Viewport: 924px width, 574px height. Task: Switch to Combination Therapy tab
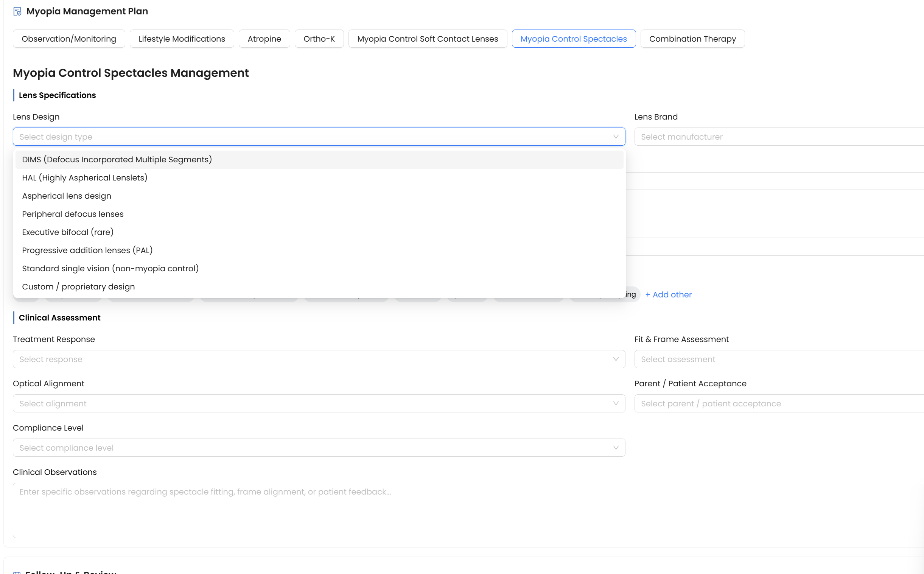pyautogui.click(x=692, y=39)
